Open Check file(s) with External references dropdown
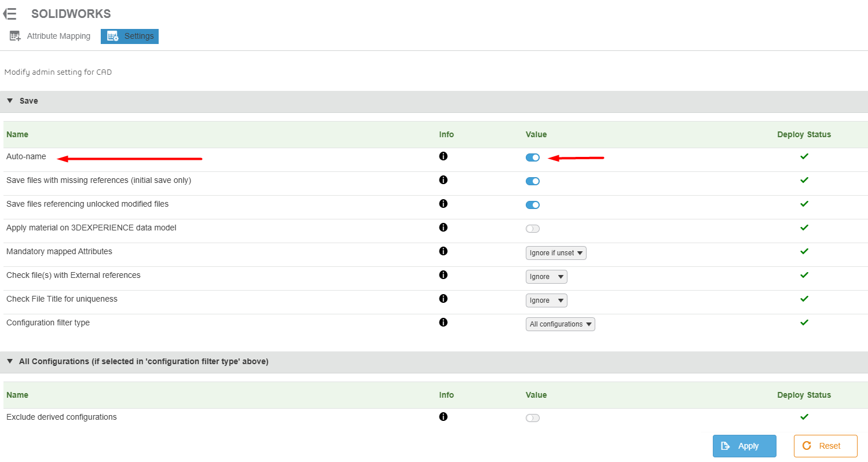The image size is (868, 462). tap(547, 277)
